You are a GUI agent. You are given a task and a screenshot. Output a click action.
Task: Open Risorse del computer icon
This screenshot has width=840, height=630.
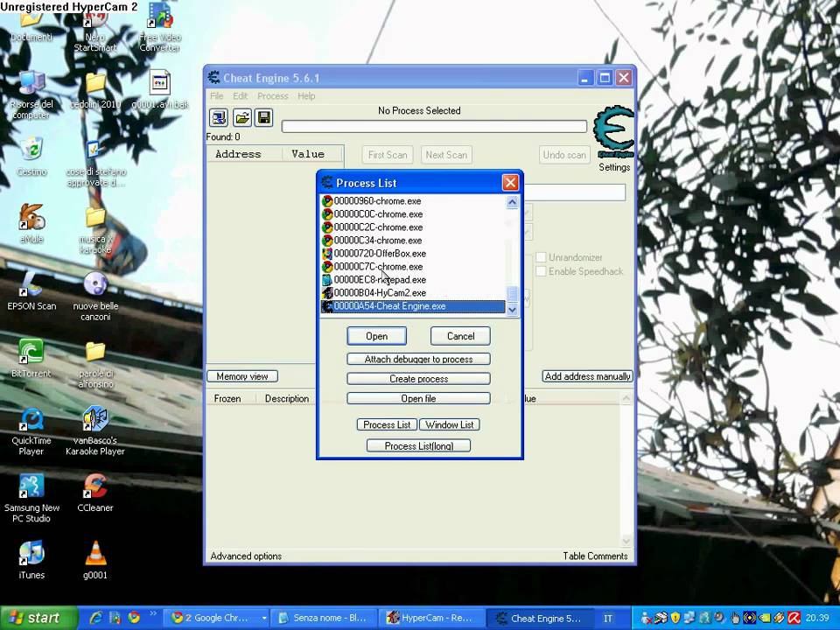[31, 95]
